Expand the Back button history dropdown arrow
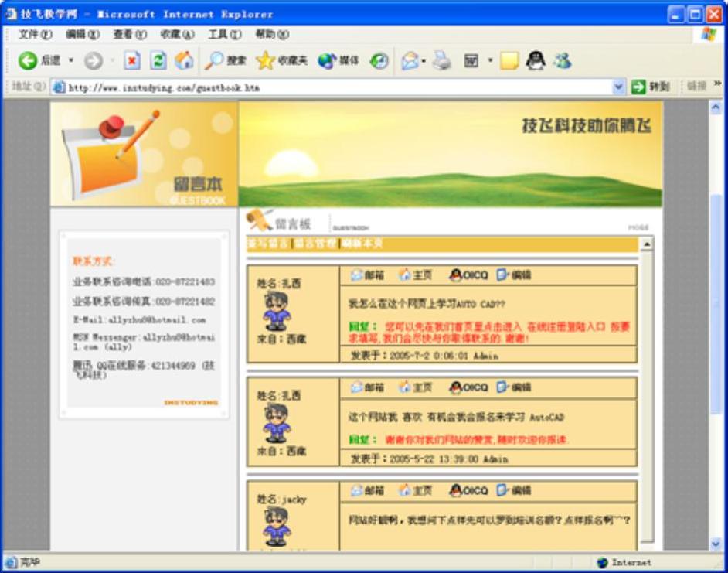The image size is (728, 573). (71, 60)
